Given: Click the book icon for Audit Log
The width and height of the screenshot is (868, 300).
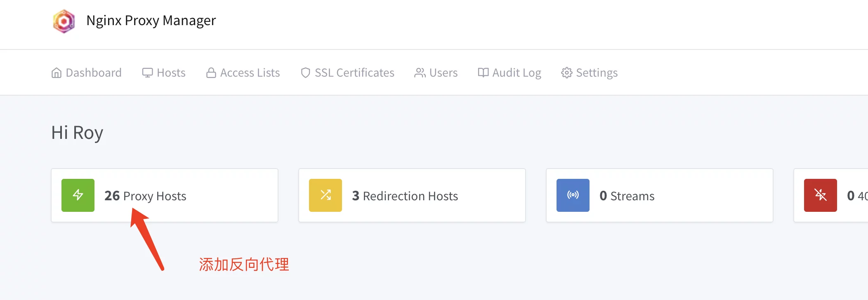Looking at the screenshot, I should click(483, 73).
